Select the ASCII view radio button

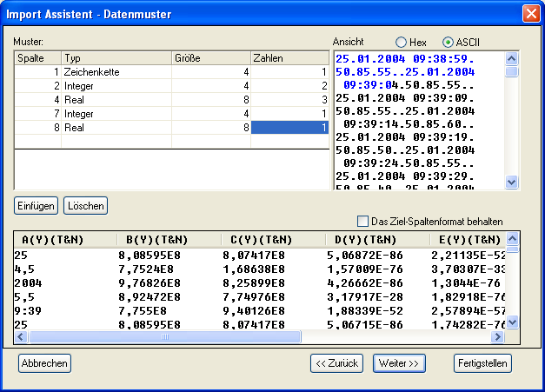[x=448, y=43]
